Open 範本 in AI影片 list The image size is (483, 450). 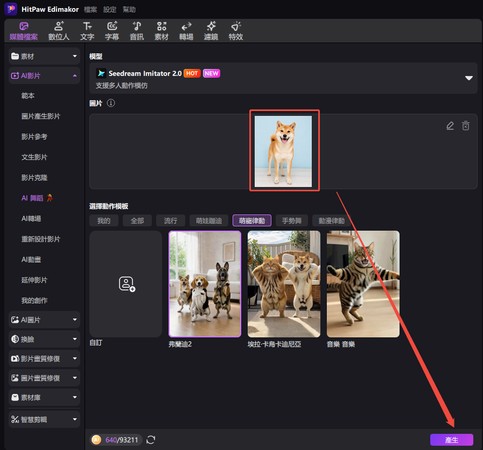click(28, 96)
